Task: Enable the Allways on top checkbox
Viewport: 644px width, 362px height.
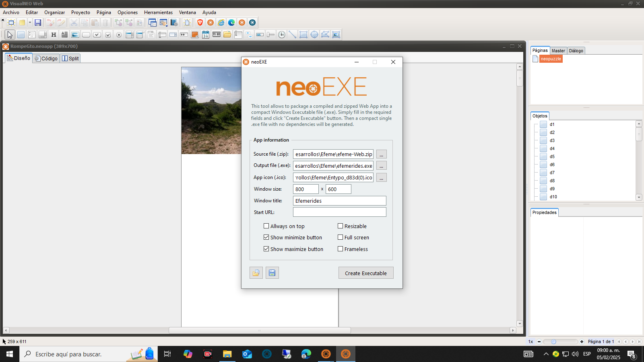Action: (x=266, y=226)
